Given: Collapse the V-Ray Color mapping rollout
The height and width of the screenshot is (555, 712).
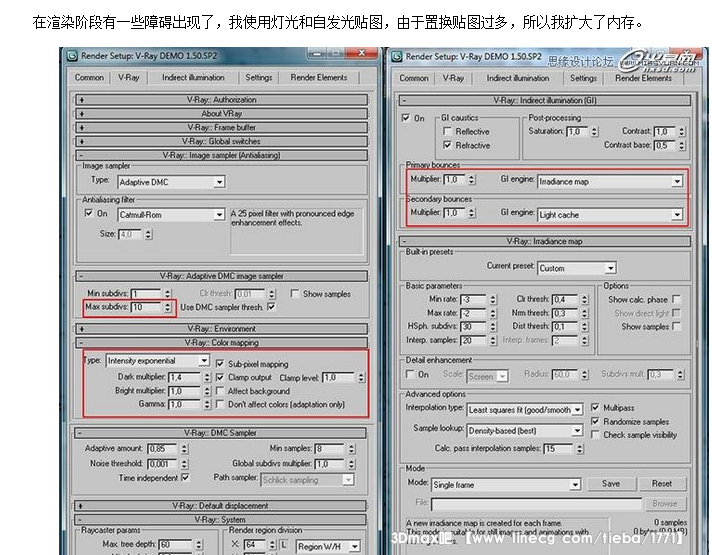Looking at the screenshot, I should coord(222,343).
